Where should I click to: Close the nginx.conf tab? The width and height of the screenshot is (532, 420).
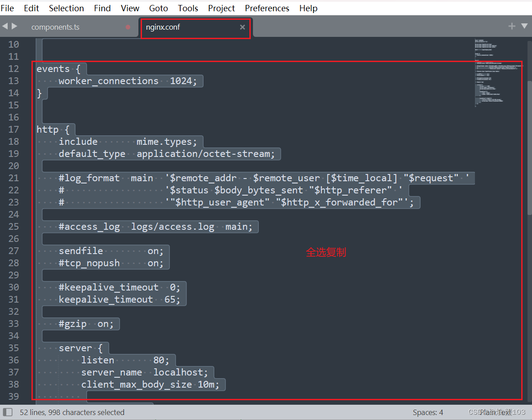(242, 27)
